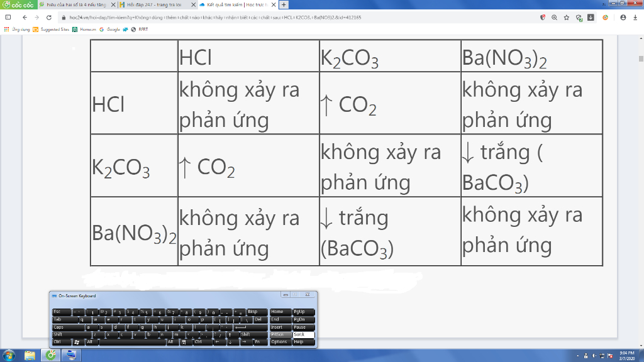
Task: Close the 'Kết quả tìm kiếm' tab
Action: tap(274, 5)
